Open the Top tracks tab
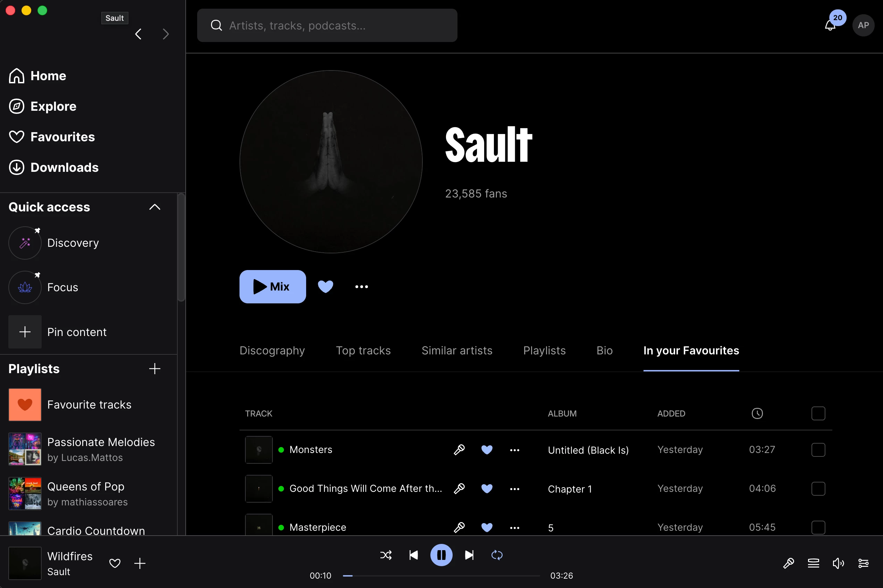 (363, 350)
